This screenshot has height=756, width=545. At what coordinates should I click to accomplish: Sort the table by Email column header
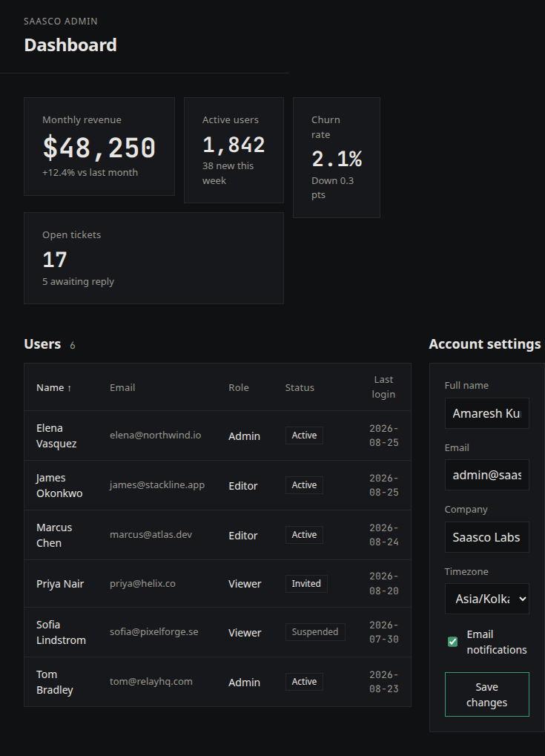122,387
